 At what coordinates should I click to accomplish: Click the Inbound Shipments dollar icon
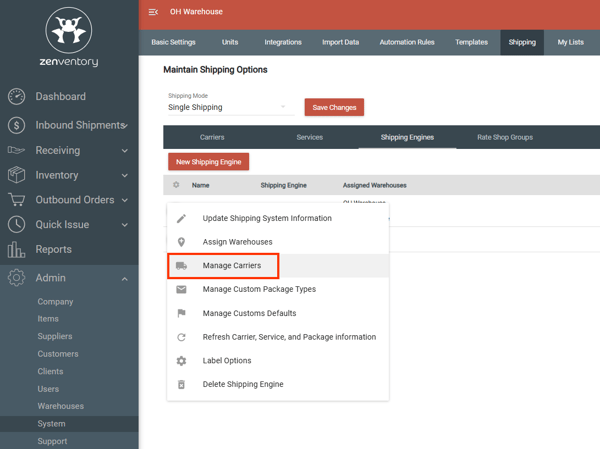(17, 125)
